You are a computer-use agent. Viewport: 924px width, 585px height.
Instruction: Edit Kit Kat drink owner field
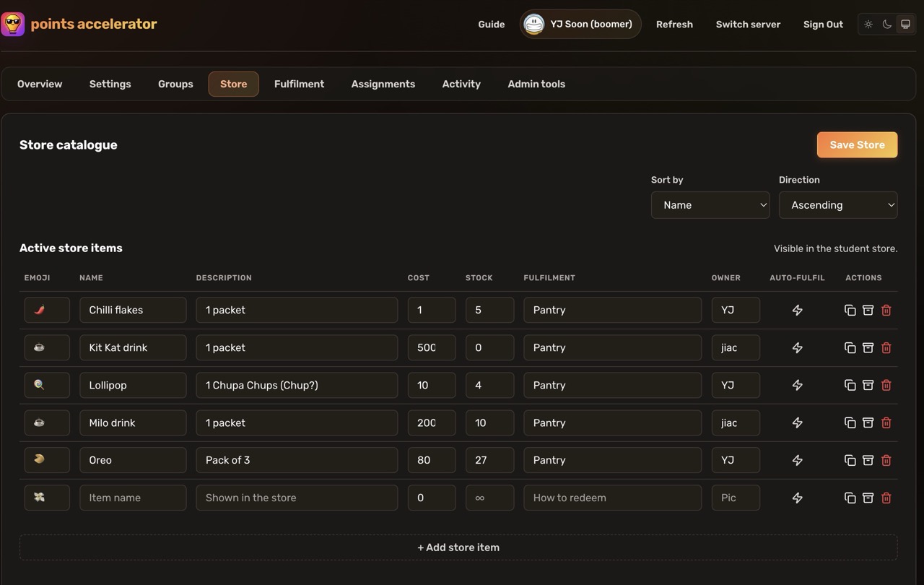tap(736, 347)
